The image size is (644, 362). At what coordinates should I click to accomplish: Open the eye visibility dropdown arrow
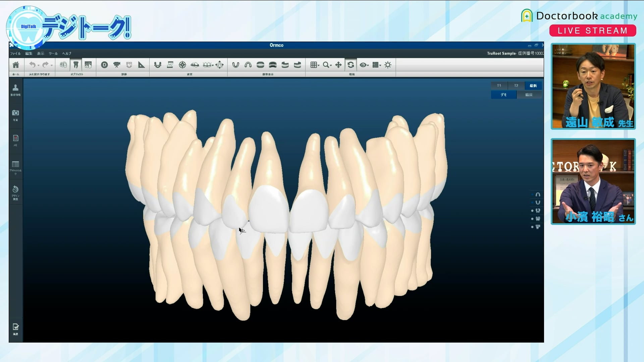[x=368, y=65]
